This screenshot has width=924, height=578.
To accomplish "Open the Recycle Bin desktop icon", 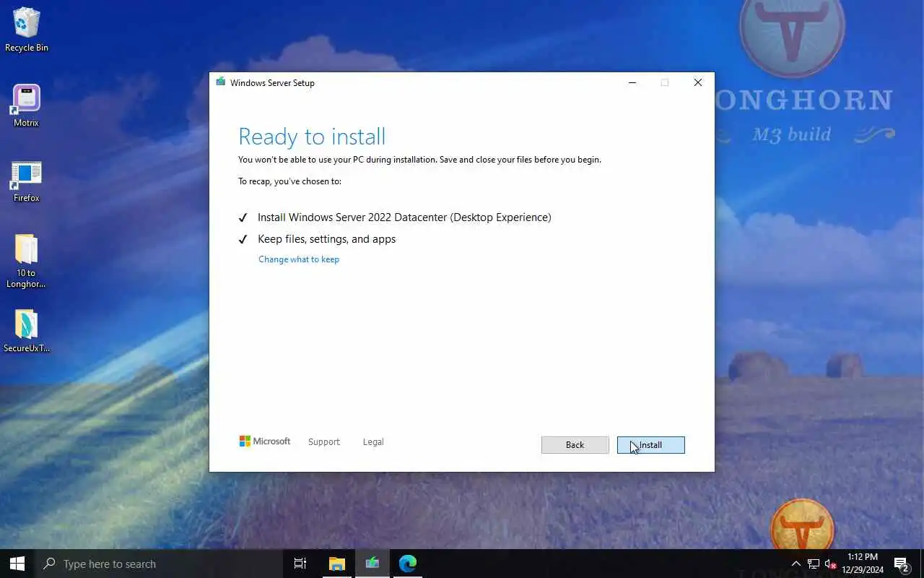I will (27, 30).
